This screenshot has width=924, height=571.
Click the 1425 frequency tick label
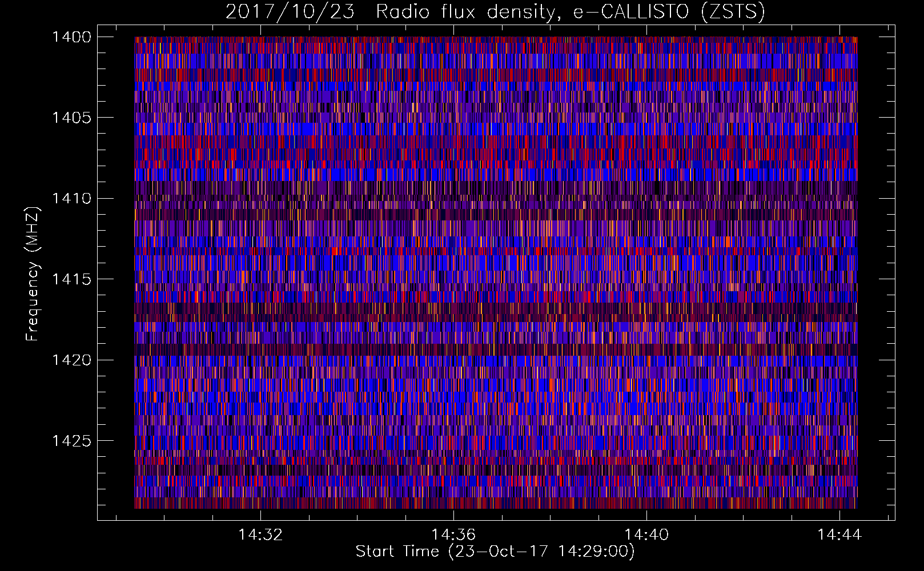click(x=71, y=441)
